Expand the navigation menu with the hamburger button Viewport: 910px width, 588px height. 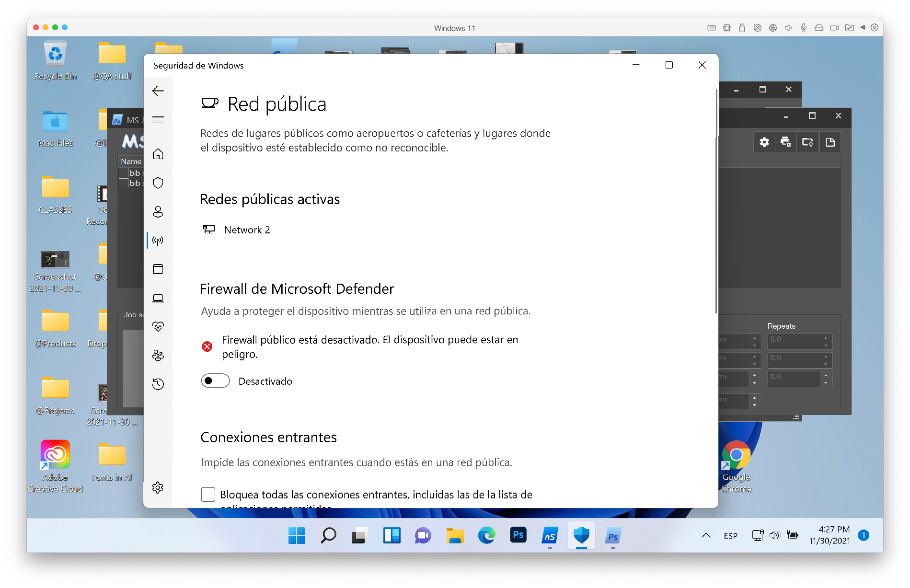(158, 120)
